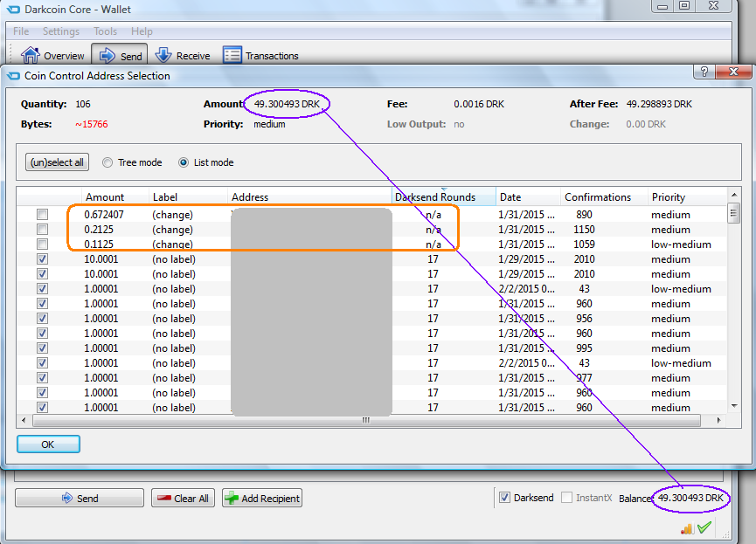
Task: Sort by the Amount column header
Action: coord(114,197)
